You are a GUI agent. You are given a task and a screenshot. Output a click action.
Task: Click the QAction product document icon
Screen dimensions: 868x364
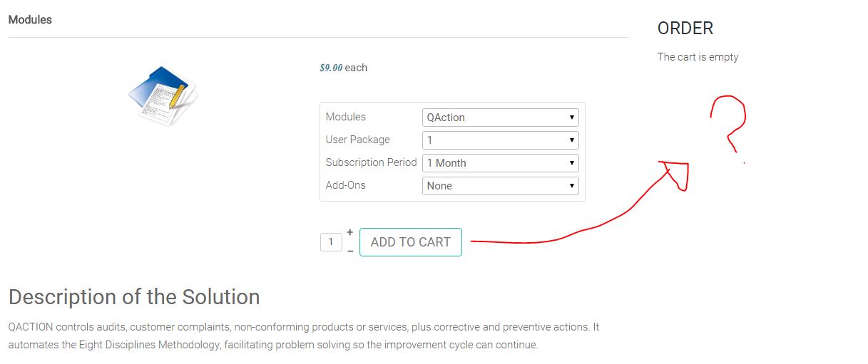163,96
